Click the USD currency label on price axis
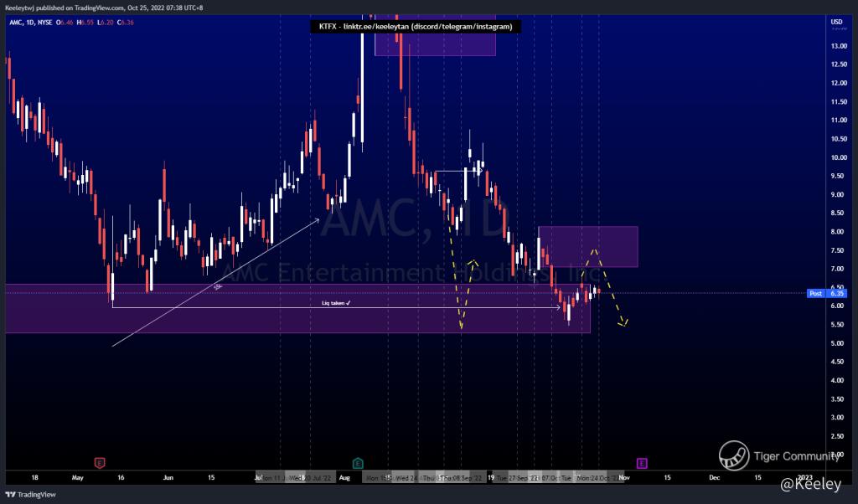This screenshot has width=858, height=504. (x=837, y=22)
